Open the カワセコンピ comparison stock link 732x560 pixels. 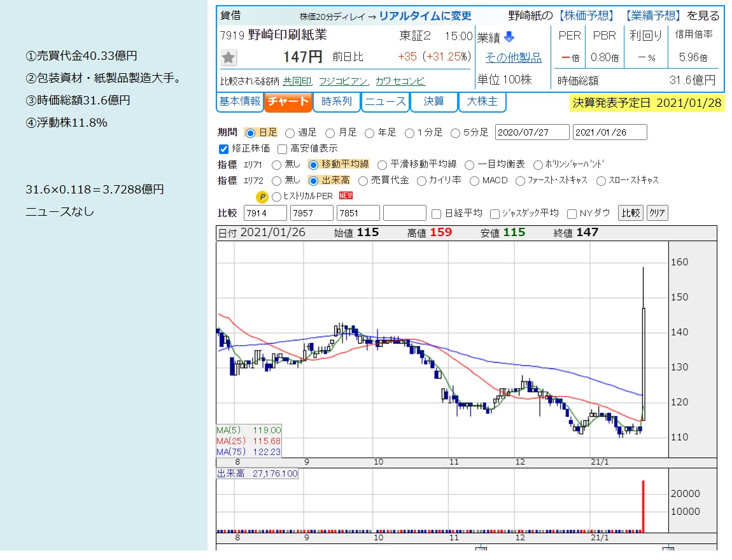point(400,81)
